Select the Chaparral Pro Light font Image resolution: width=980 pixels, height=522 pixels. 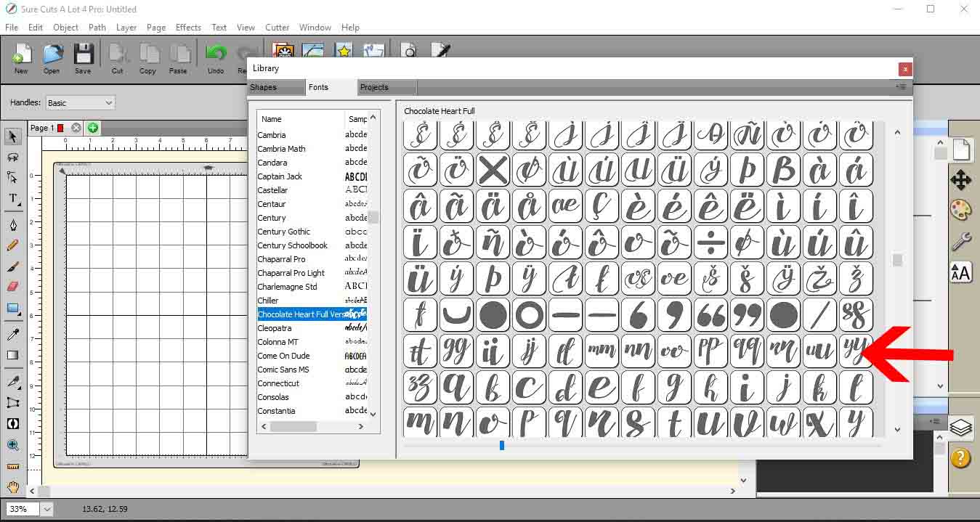click(x=312, y=273)
